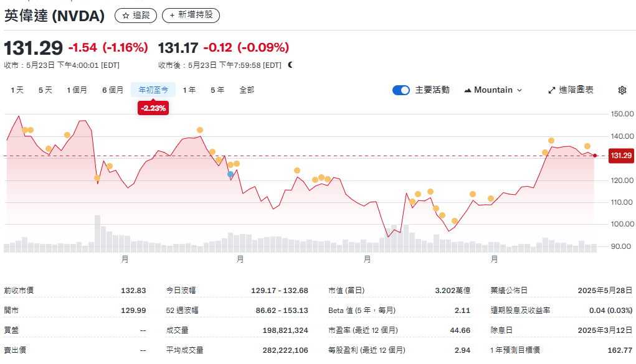Click the 遠期股息及收益率 value 0.04 (0.03%)
636x364 pixels.
(610, 310)
